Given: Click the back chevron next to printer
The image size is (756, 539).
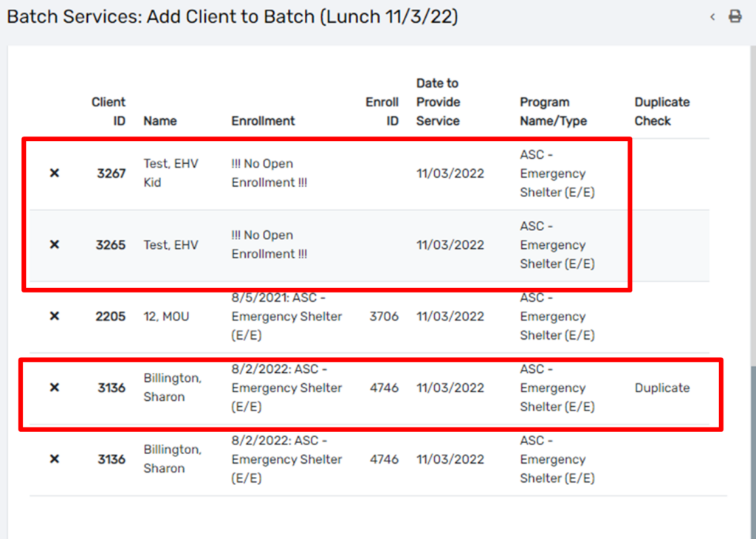Looking at the screenshot, I should click(x=712, y=17).
